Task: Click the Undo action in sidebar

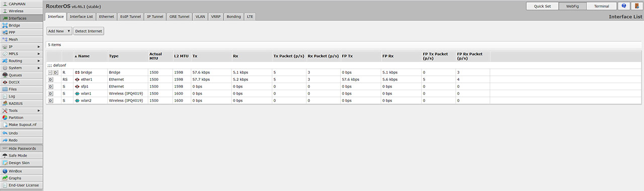Action: pyautogui.click(x=21, y=133)
